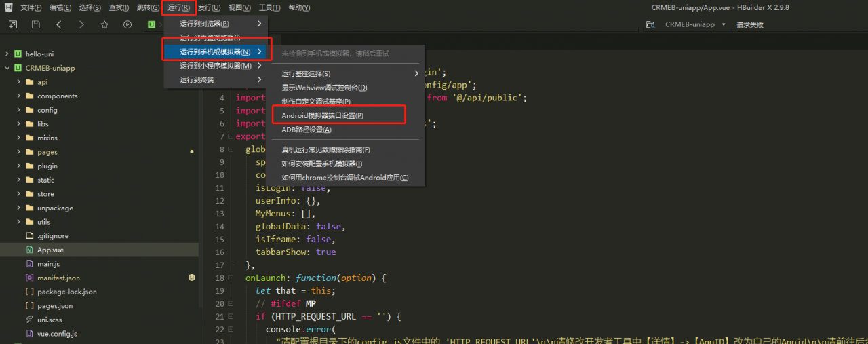Choose 运行到手机或模拟器(N)
868x344 pixels.
(x=216, y=52)
